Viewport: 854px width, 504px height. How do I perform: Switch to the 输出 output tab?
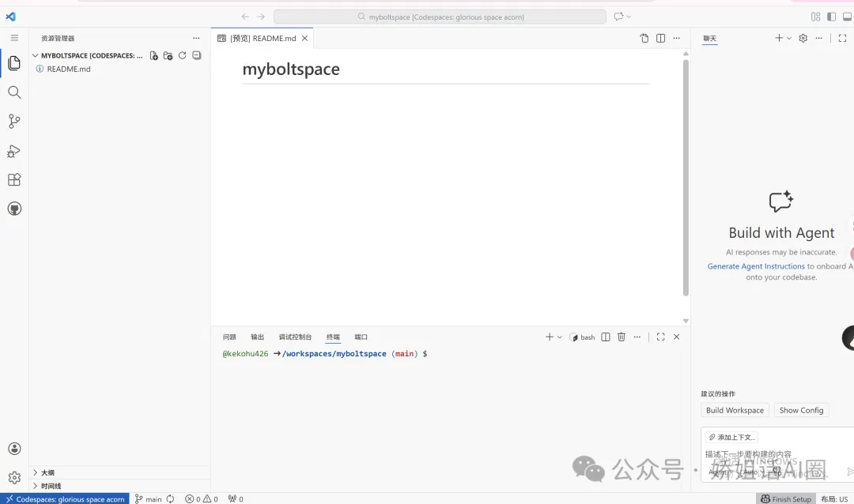[x=258, y=337]
